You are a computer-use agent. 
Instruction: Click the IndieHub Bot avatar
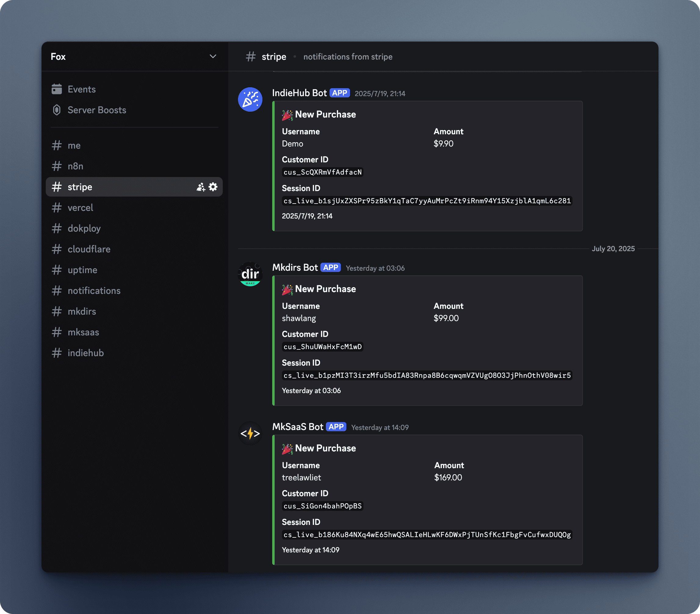coord(250,99)
